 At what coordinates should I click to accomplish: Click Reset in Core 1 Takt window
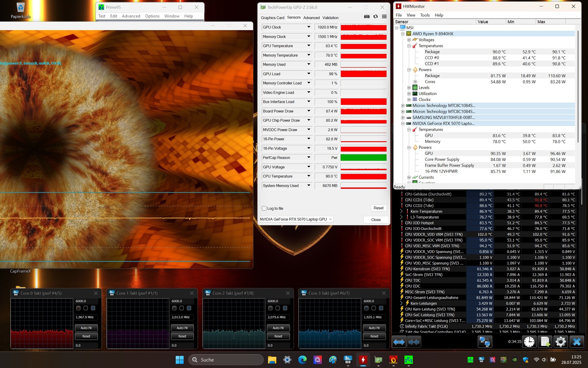(x=182, y=336)
